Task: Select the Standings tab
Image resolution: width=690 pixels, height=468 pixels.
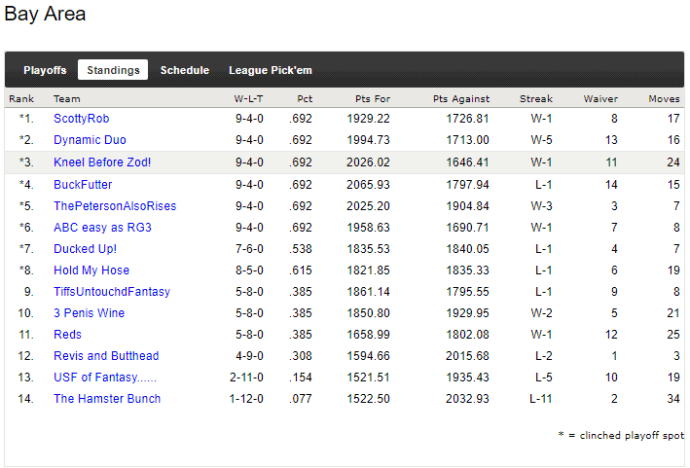Action: 113,70
